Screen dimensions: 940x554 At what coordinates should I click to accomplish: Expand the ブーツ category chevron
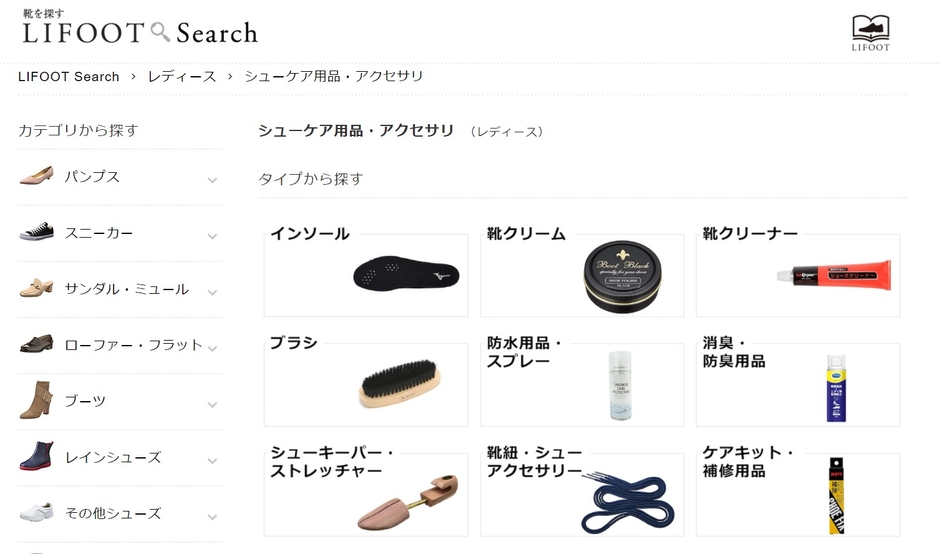click(x=212, y=405)
